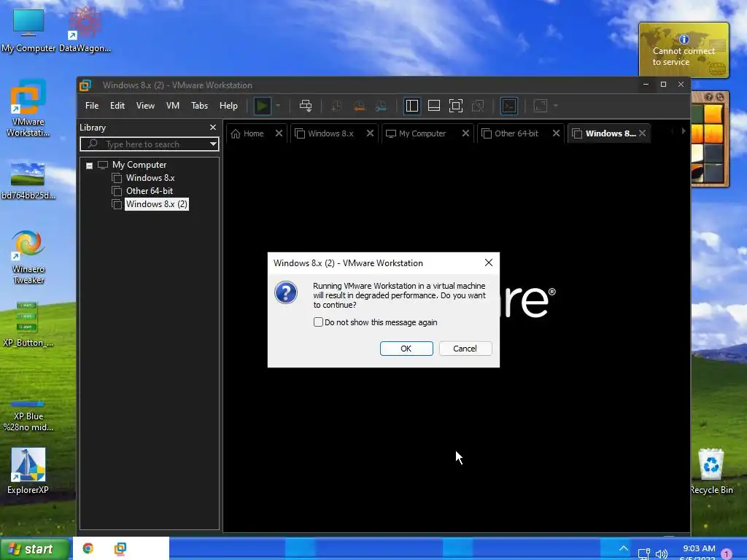This screenshot has height=560, width=747.
Task: Click the Revert to Snapshot toolbar icon
Action: (359, 106)
